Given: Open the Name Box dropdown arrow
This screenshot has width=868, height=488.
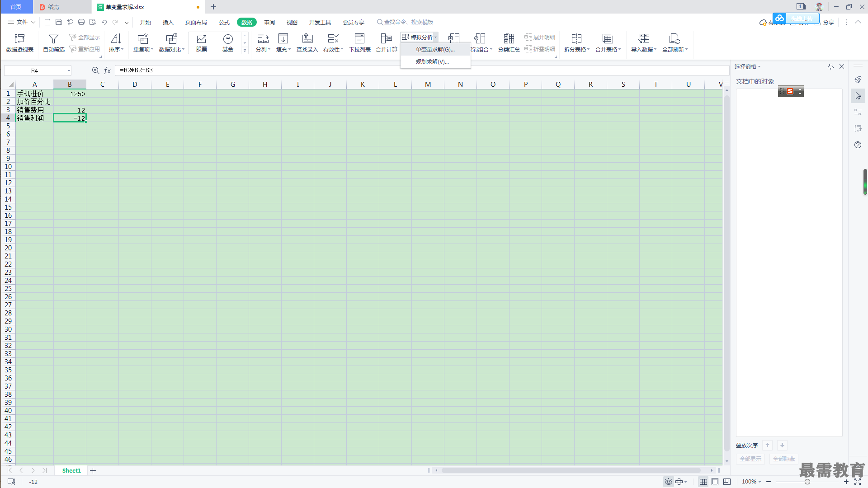Looking at the screenshot, I should pos(69,70).
